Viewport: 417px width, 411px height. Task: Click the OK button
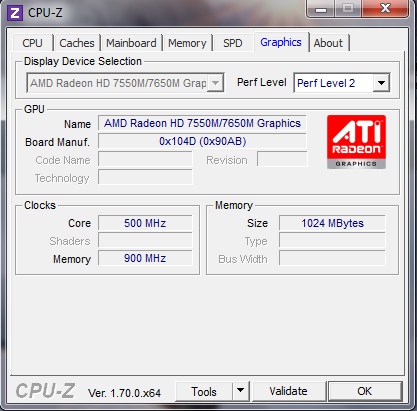pyautogui.click(x=365, y=391)
